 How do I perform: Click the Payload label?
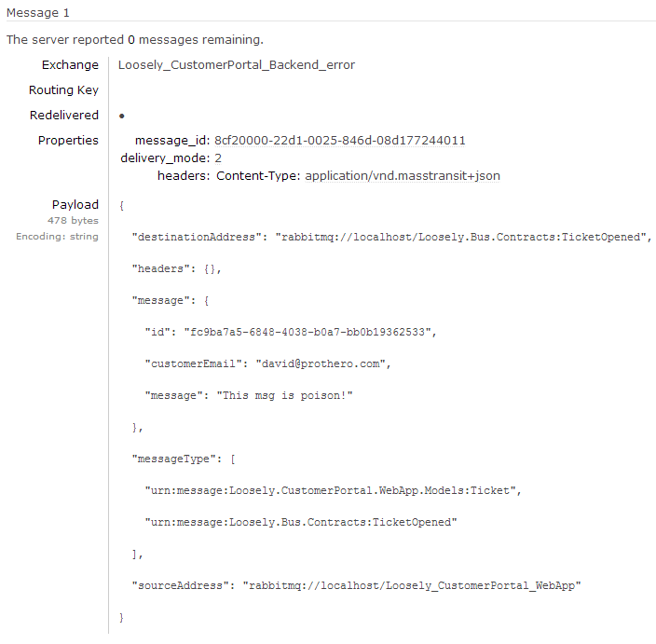coord(75,205)
